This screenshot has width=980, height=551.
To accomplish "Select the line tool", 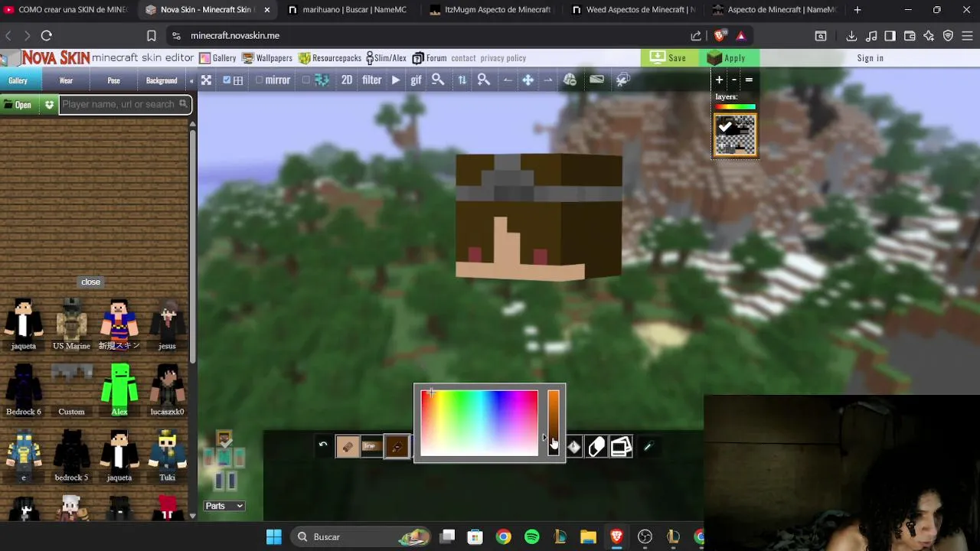I will click(x=371, y=447).
